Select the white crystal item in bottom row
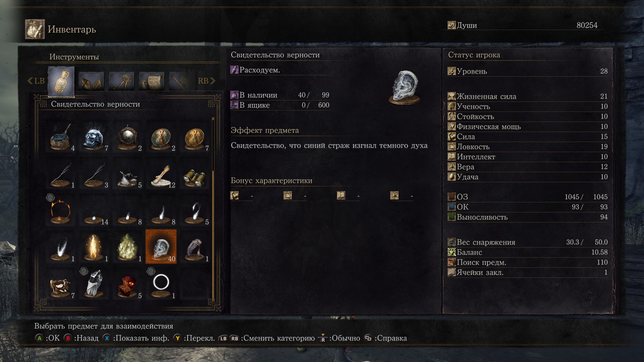 pyautogui.click(x=94, y=284)
